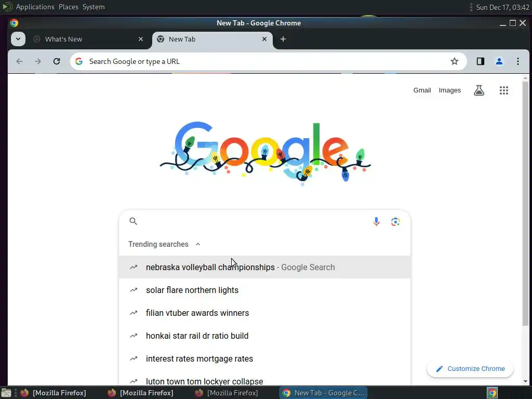
Task: Close the New Tab tab
Action: (x=264, y=39)
